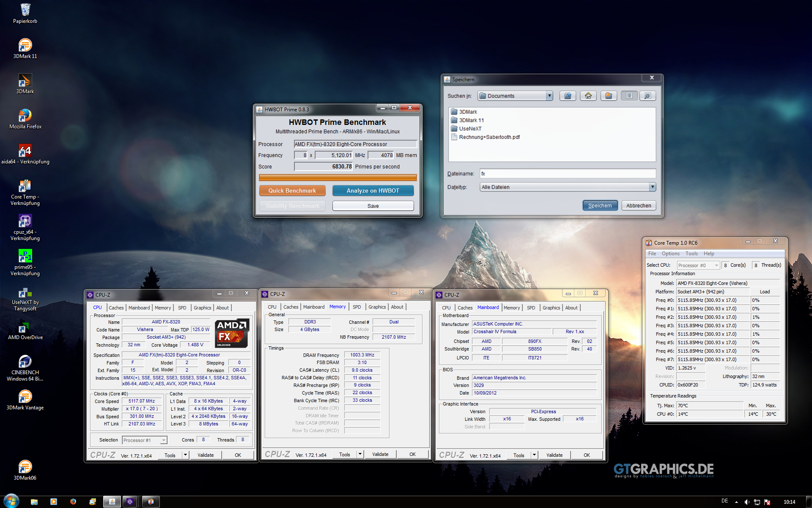Open Graphics tab in right CPU-Z window
Viewport: 812px width, 508px height.
(x=551, y=308)
